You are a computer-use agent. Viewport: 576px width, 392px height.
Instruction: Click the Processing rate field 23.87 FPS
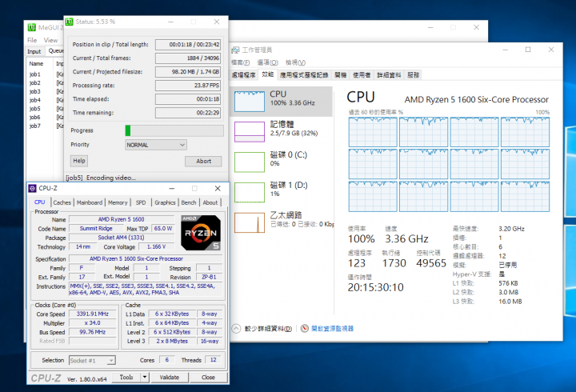coord(188,86)
